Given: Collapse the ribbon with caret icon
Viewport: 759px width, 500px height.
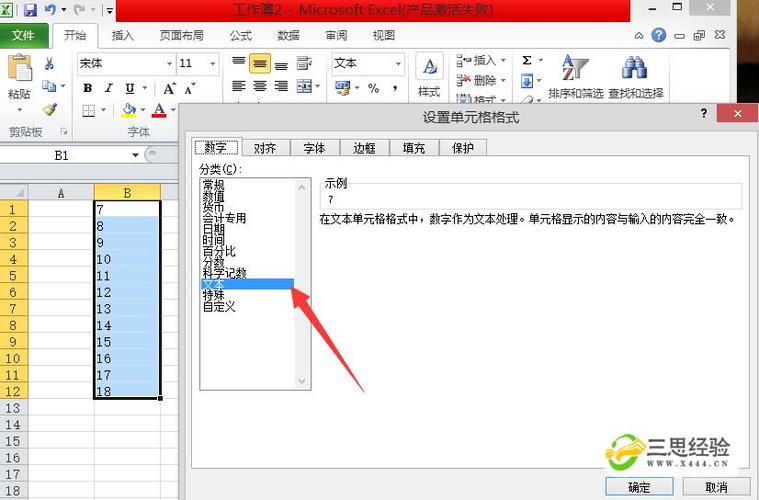Looking at the screenshot, I should pos(639,35).
